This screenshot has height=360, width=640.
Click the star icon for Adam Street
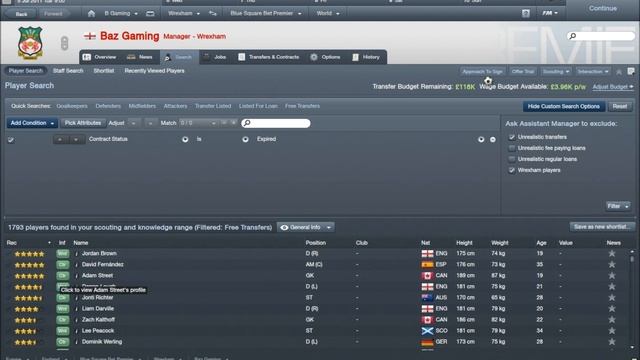click(611, 276)
